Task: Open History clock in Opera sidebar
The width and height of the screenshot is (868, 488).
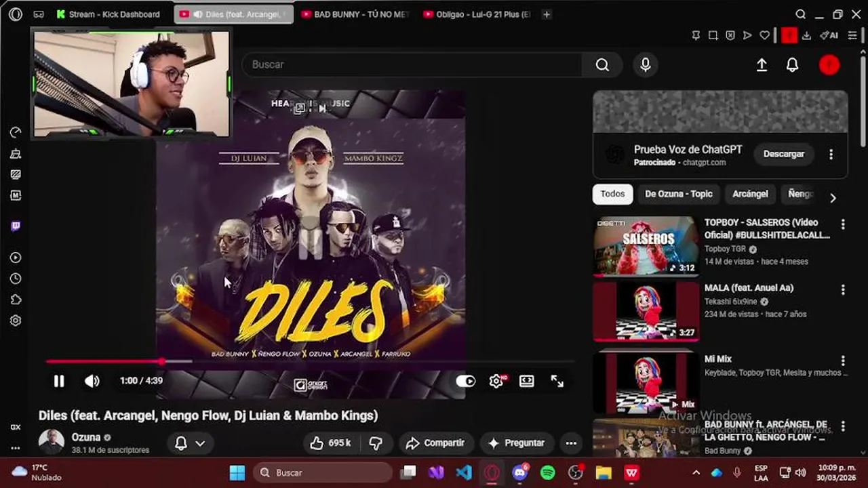Action: pyautogui.click(x=16, y=279)
